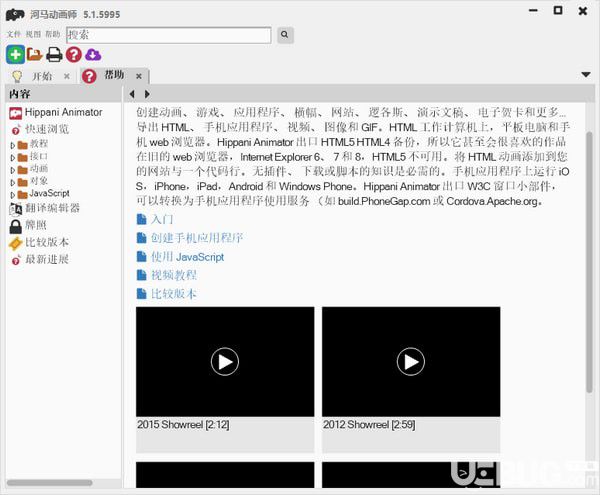The image size is (600, 495).
Task: Click the horizontal scrollbar of contents panel
Action: pos(50,483)
